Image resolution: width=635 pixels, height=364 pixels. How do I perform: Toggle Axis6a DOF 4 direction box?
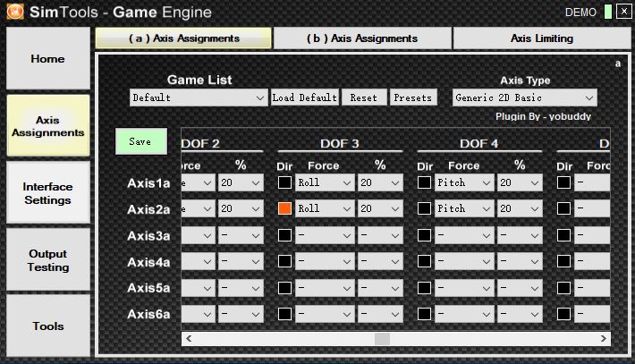(x=424, y=314)
